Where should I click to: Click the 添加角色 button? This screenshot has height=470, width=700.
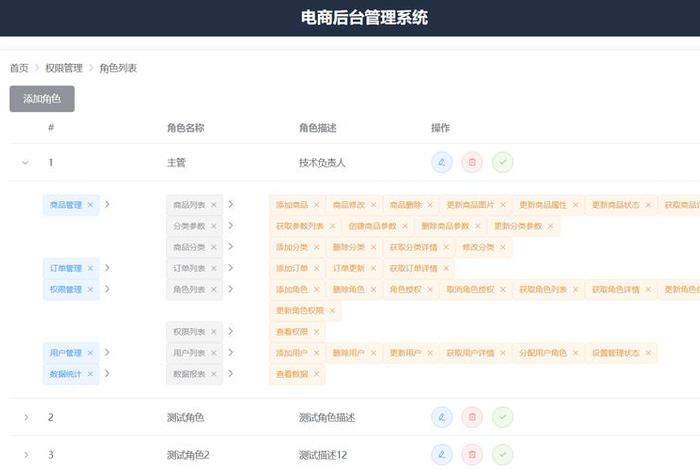pos(42,99)
